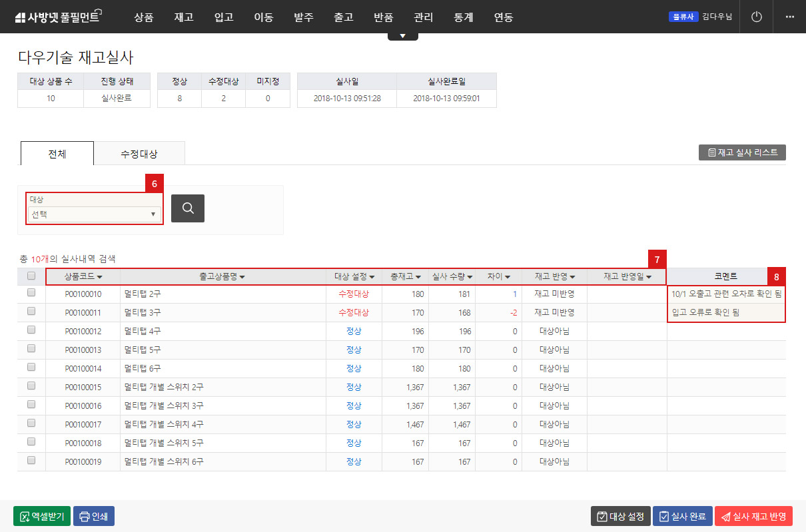Switch to the 수정대상 tab

tap(140, 152)
